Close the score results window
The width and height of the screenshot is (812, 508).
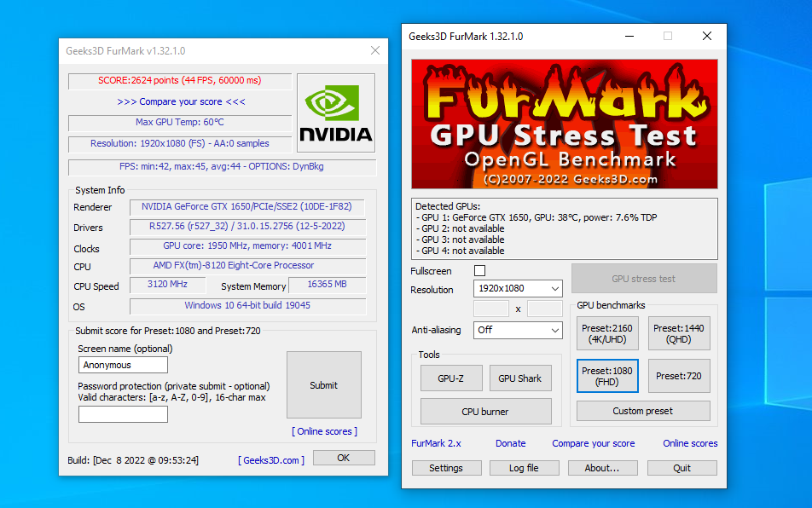(x=375, y=50)
